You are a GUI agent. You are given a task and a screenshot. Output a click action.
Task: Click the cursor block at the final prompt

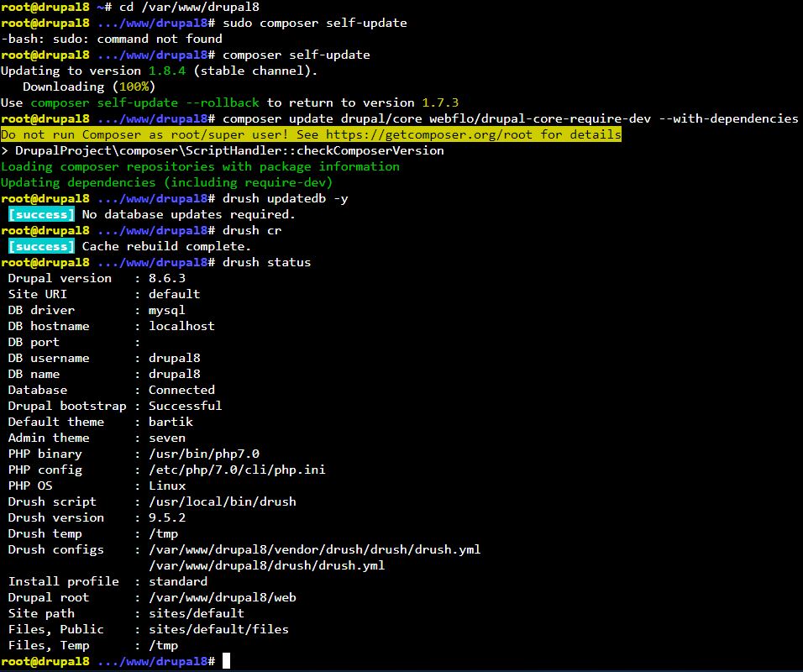(226, 662)
